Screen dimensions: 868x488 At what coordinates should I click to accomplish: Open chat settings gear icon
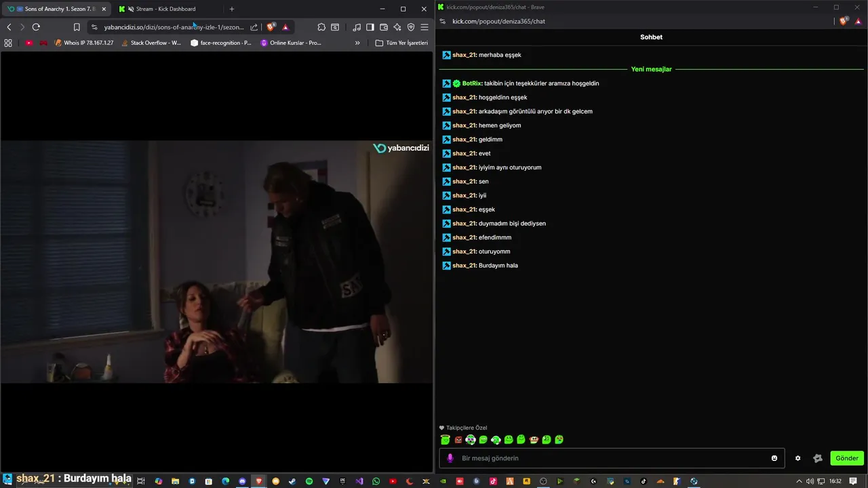click(x=797, y=458)
